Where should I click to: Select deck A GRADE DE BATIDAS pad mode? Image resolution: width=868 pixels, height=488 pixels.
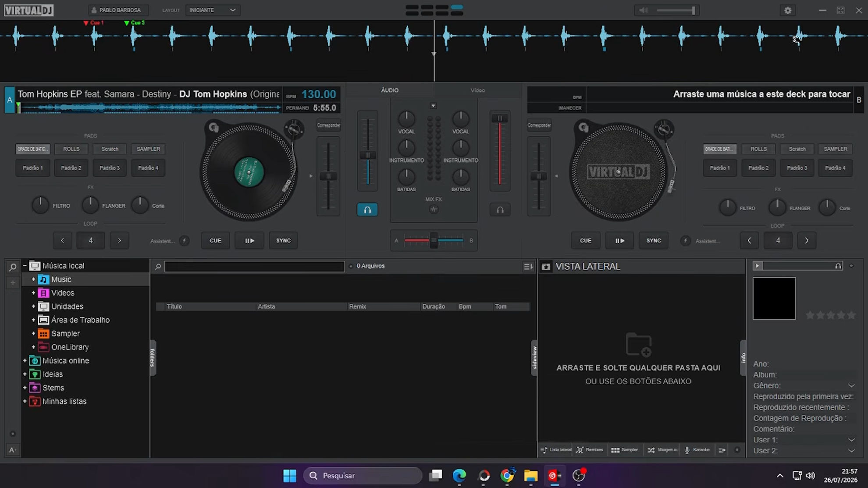tap(32, 149)
